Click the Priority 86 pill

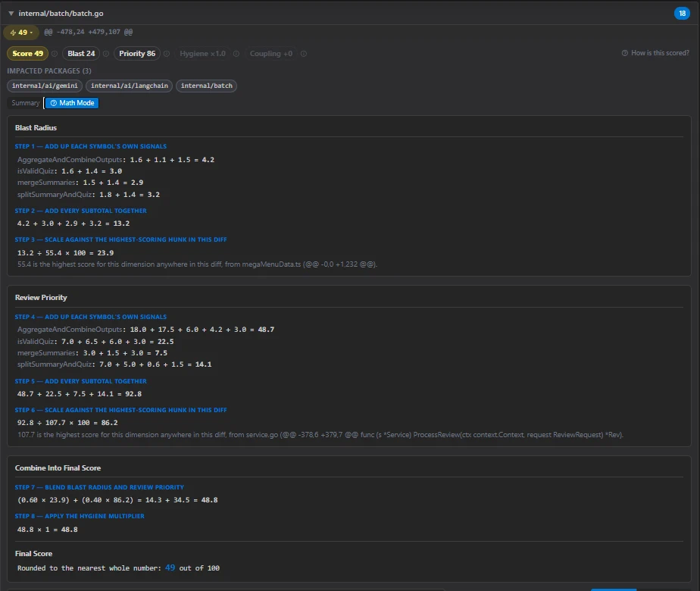tap(137, 54)
